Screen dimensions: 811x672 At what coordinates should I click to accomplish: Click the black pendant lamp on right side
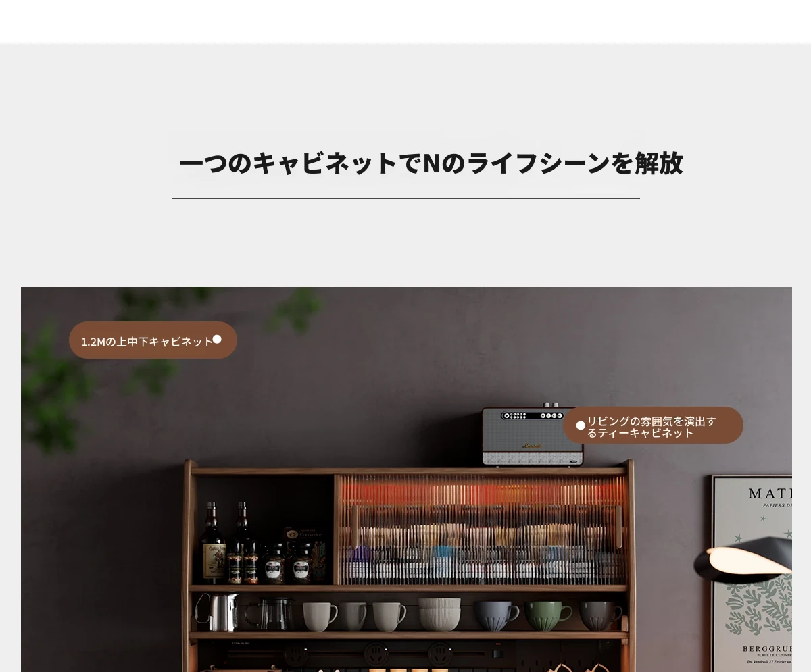(x=743, y=559)
